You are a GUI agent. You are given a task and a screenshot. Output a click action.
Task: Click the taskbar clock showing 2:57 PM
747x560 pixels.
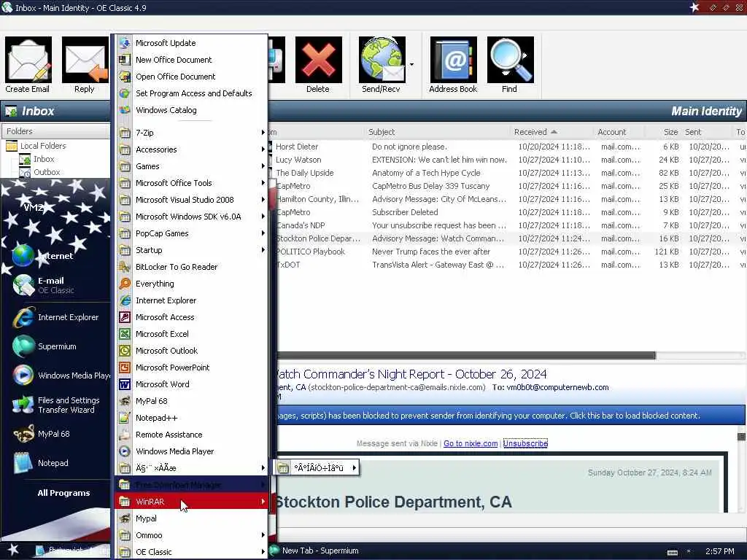tap(719, 551)
